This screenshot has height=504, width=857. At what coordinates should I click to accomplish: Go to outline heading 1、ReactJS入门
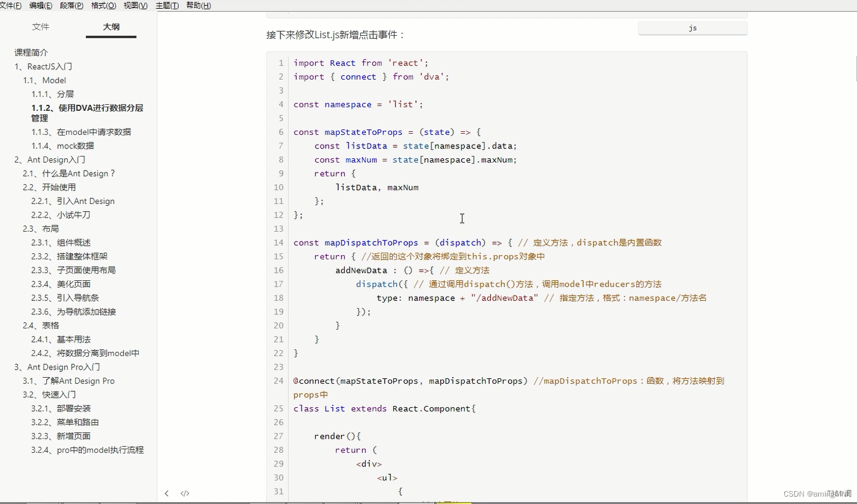coord(44,67)
